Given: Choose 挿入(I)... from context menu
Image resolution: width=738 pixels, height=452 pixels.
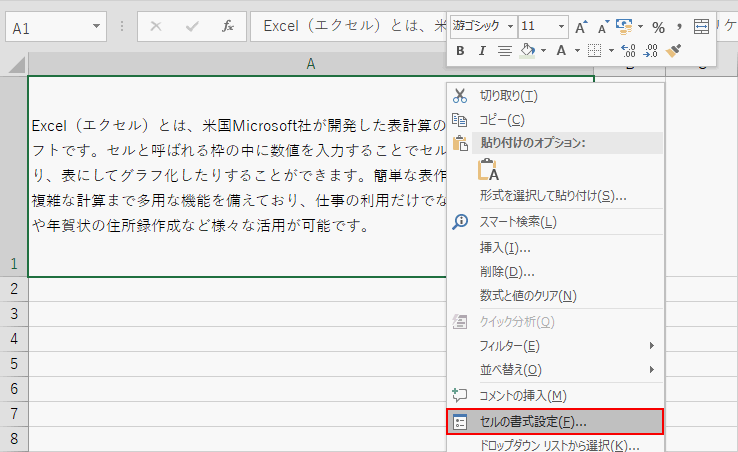Looking at the screenshot, I should (555, 248).
